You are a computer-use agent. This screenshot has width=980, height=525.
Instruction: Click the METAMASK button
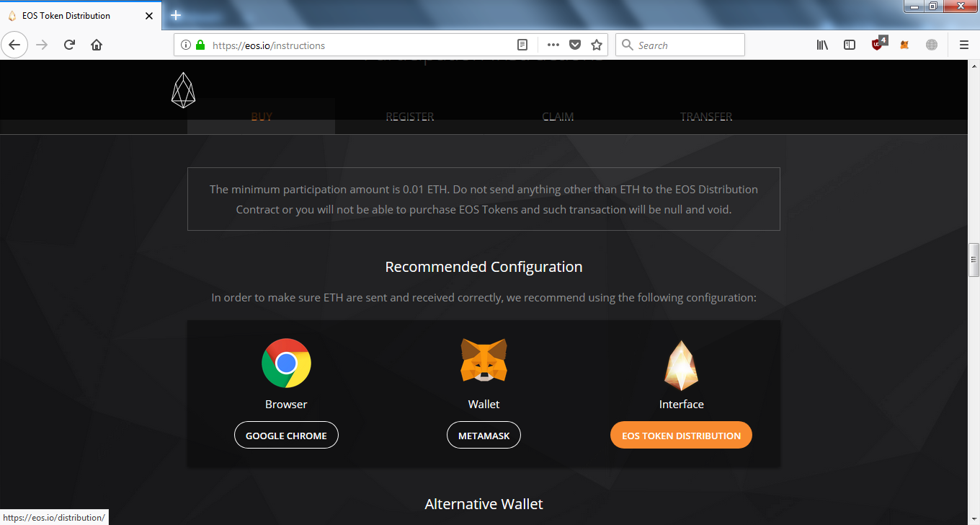tap(484, 435)
